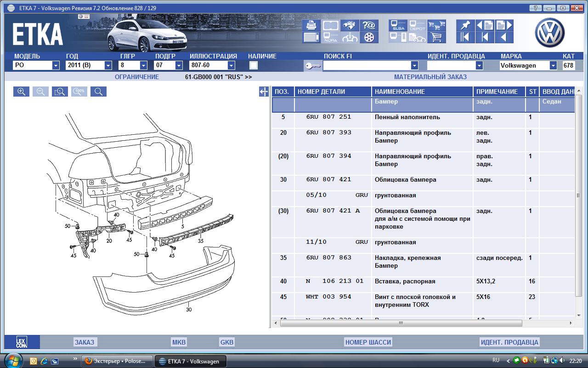This screenshot has width=588, height=368.
Task: Go to the next illustration page
Action: tap(504, 25)
